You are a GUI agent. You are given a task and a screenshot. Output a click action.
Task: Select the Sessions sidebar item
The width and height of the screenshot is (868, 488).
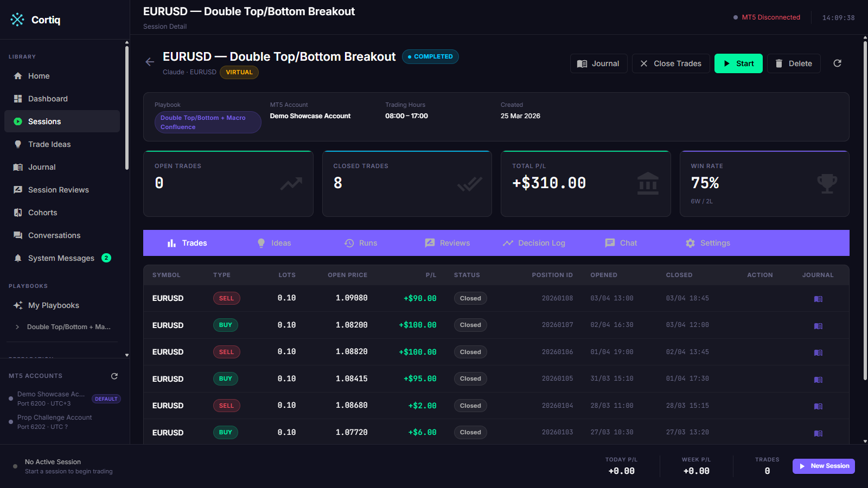[62, 121]
